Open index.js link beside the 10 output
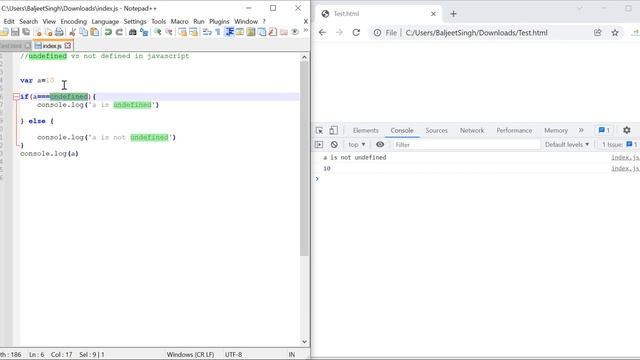 coord(625,169)
